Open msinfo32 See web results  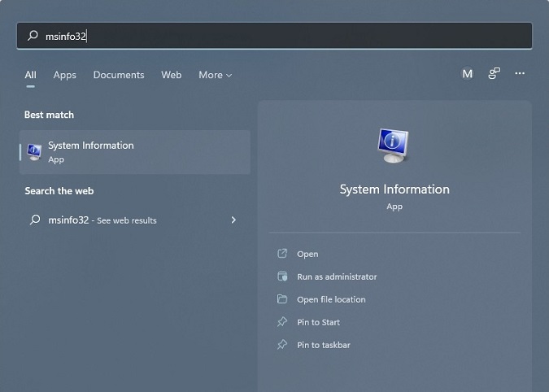point(135,220)
